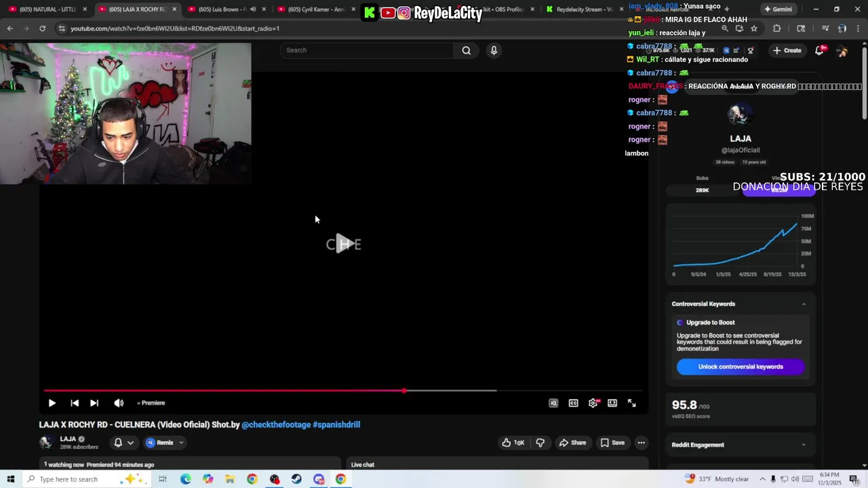868x488 pixels.
Task: Open the Windows Start menu
Action: [10, 479]
